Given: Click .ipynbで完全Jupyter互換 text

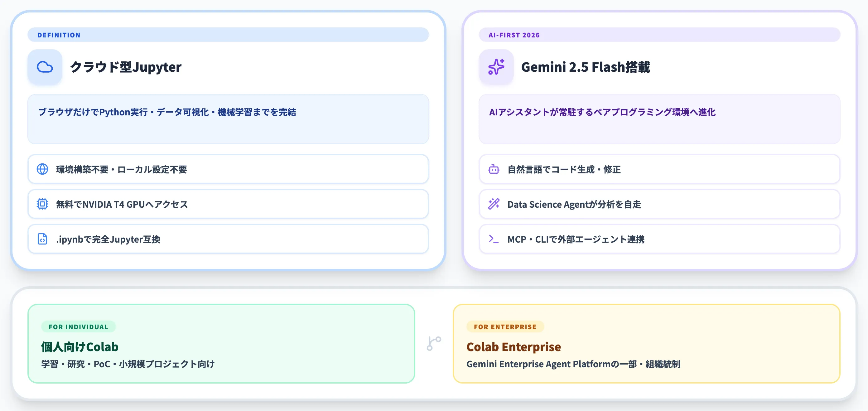Looking at the screenshot, I should 108,239.
